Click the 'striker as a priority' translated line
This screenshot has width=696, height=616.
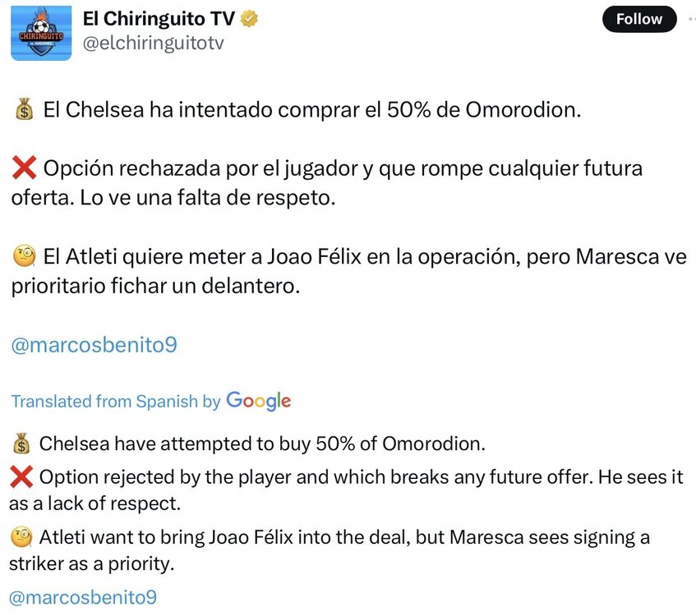pos(91,564)
